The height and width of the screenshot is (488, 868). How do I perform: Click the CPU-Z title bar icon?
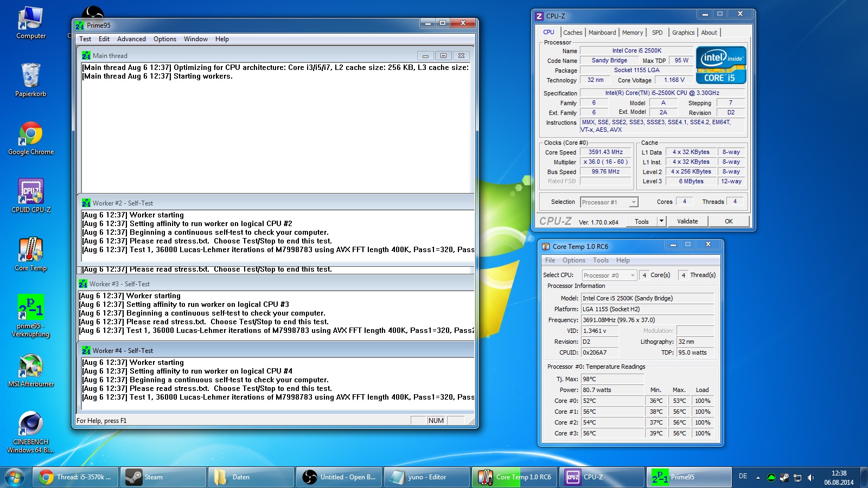click(539, 16)
